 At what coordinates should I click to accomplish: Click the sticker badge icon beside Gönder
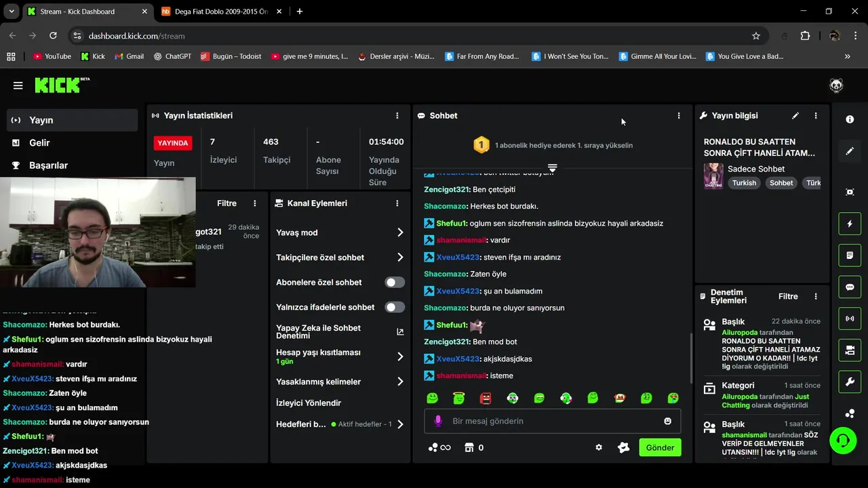pos(623,447)
